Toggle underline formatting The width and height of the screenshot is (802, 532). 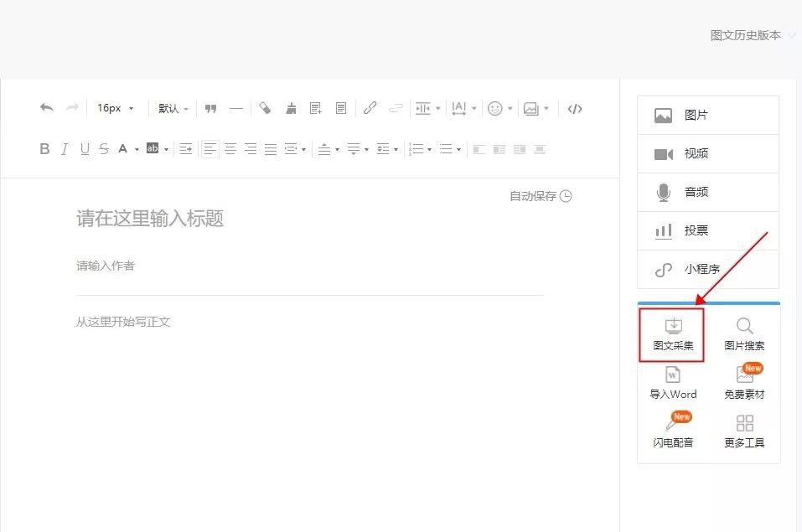[85, 149]
